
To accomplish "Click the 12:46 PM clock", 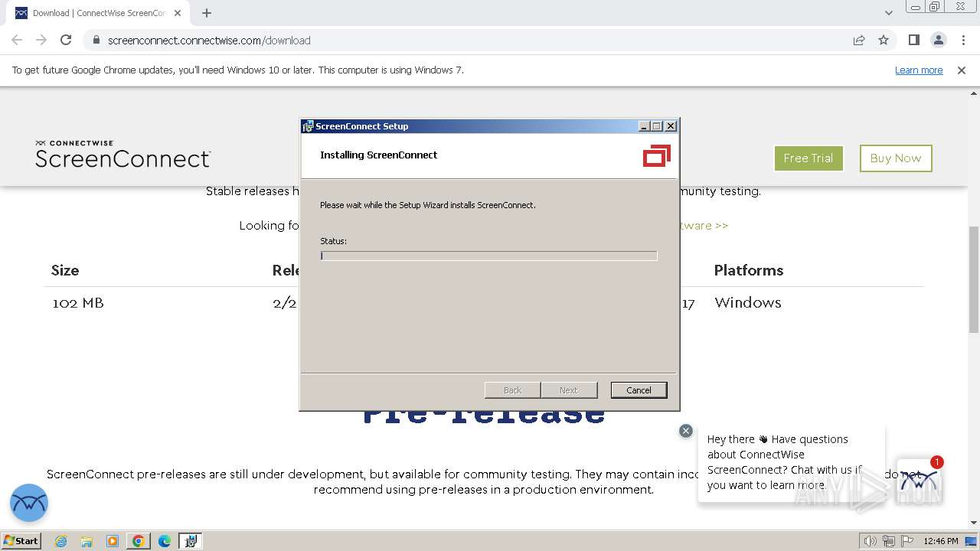I will [941, 541].
